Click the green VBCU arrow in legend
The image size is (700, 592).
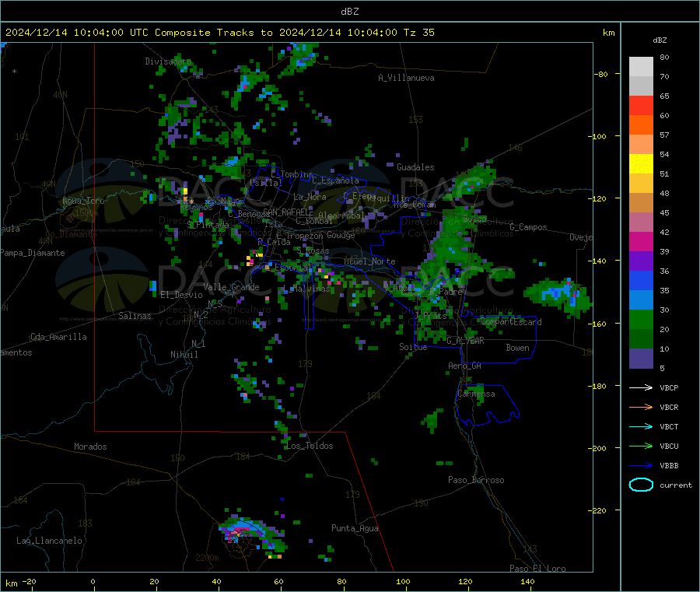point(641,446)
